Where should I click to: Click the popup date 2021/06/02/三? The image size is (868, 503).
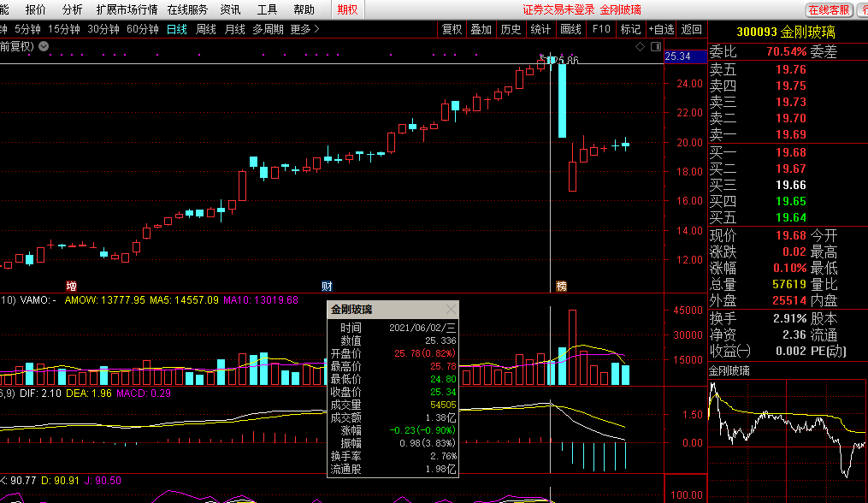click(422, 328)
